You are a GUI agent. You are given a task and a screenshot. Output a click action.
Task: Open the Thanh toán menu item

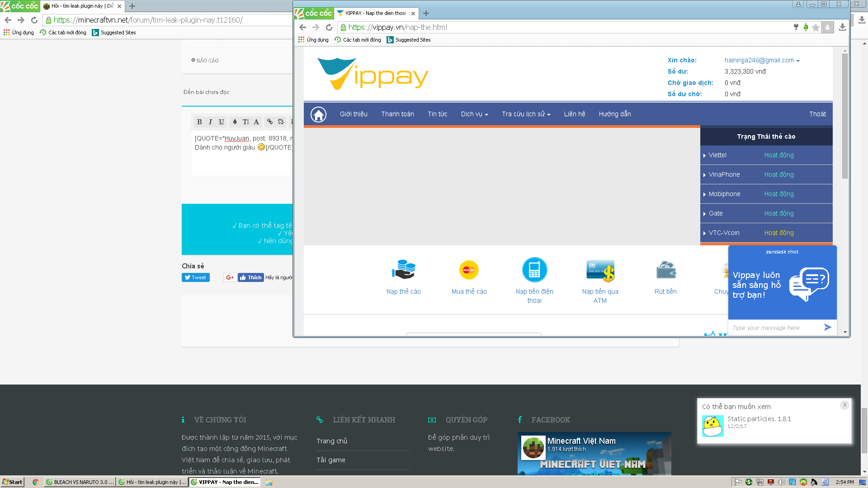pos(397,114)
